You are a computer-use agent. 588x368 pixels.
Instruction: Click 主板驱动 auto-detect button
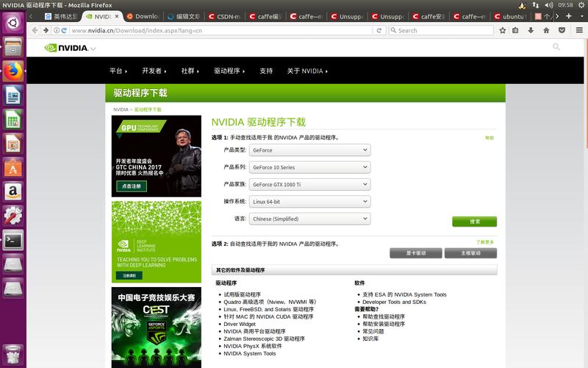pyautogui.click(x=470, y=253)
